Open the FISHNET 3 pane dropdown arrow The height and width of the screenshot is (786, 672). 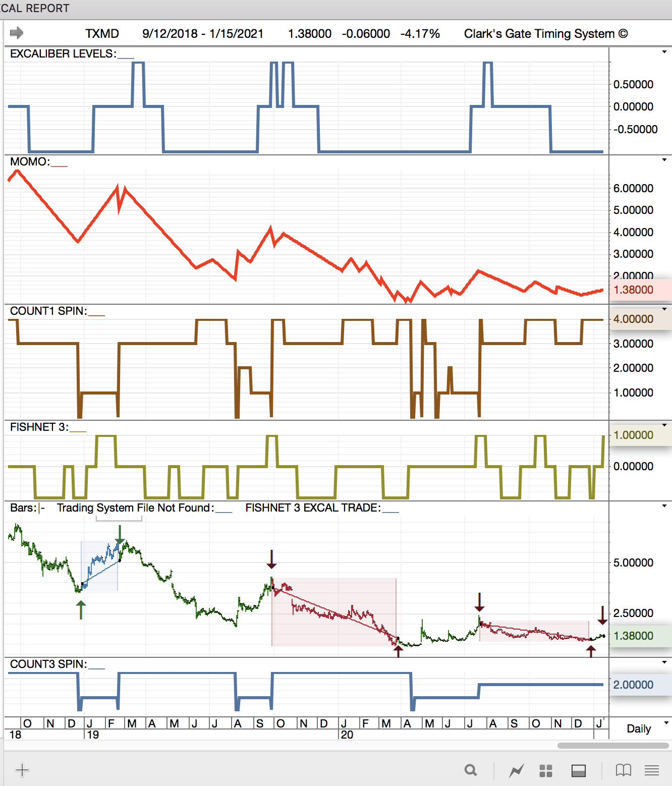[664, 425]
